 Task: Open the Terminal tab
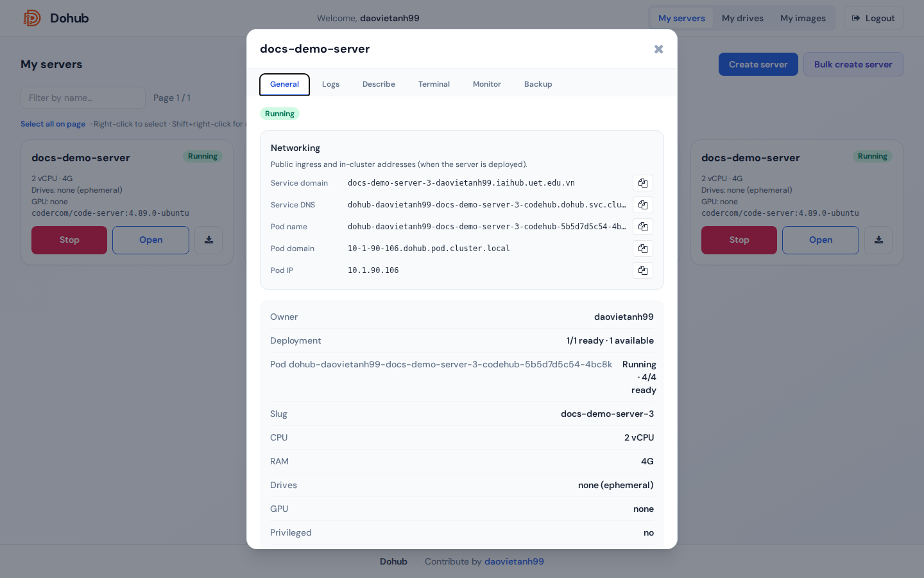point(434,84)
